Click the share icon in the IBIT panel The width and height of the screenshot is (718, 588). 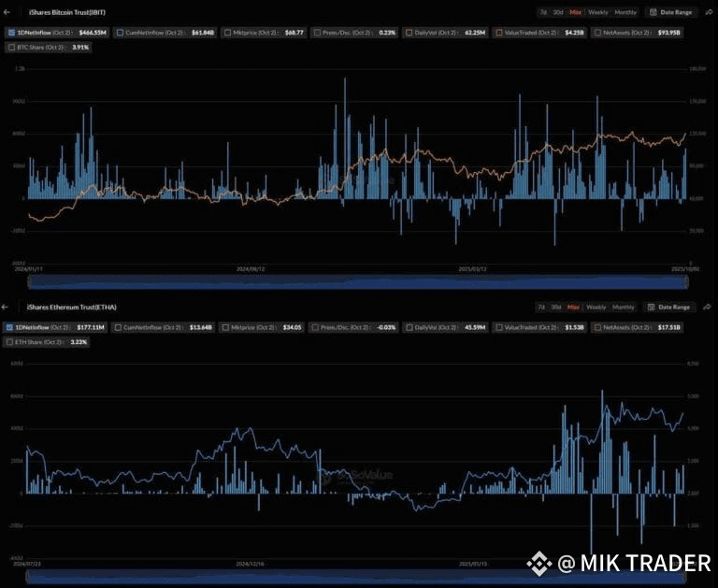tap(709, 12)
